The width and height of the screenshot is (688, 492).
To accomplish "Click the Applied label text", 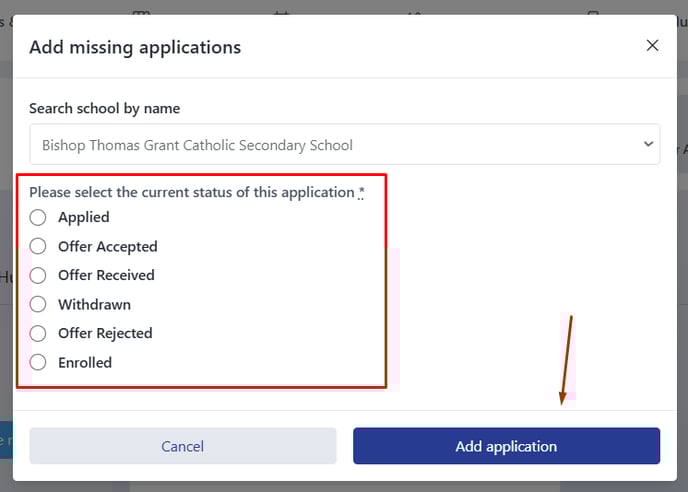I will tap(84, 217).
